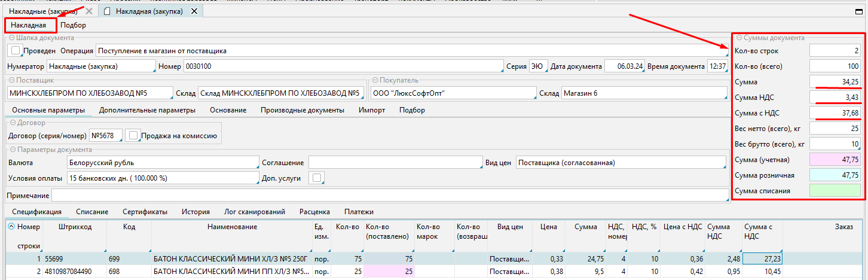This screenshot has width=868, height=280.
Task: Click into the Примечание text field
Action: point(389,196)
